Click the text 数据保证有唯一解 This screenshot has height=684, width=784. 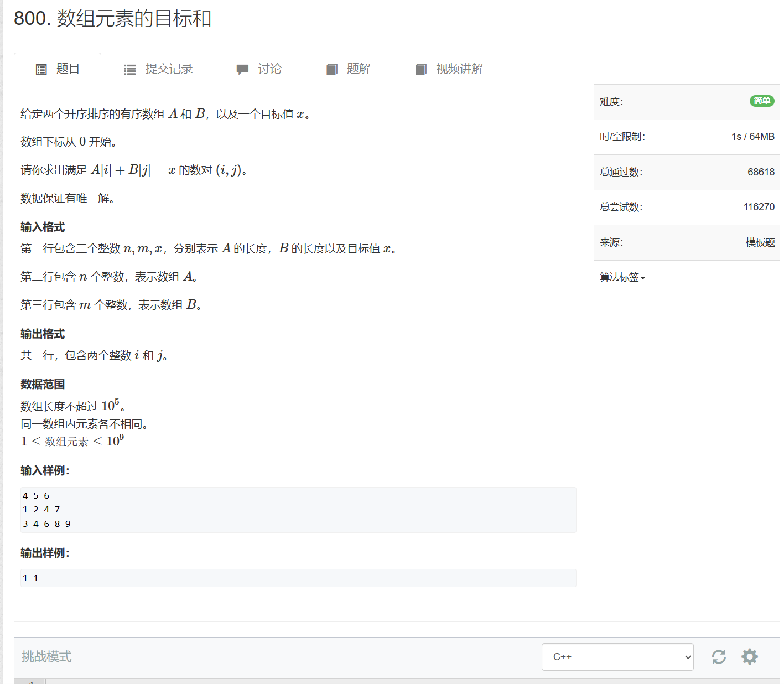point(68,199)
